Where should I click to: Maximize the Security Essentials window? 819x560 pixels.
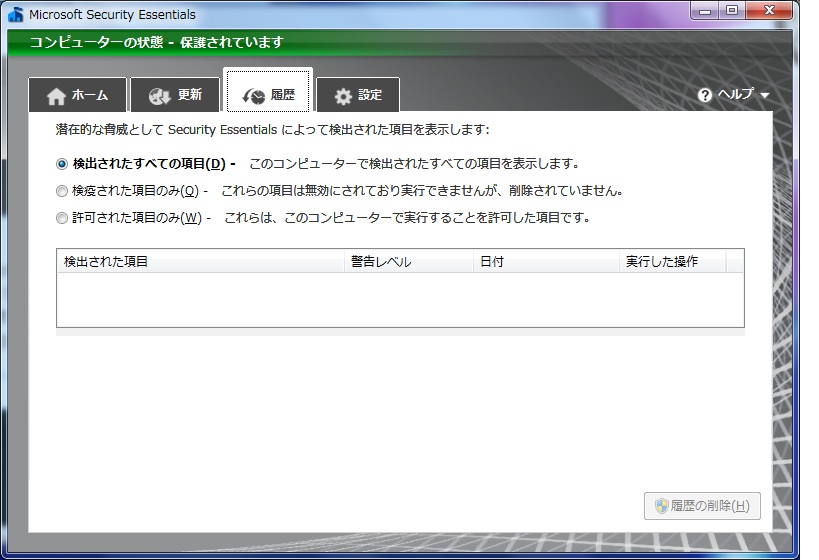(732, 11)
